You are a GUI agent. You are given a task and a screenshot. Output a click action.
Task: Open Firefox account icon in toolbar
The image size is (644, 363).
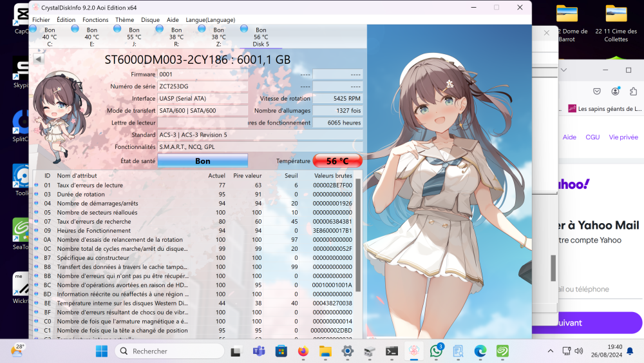pos(615,92)
